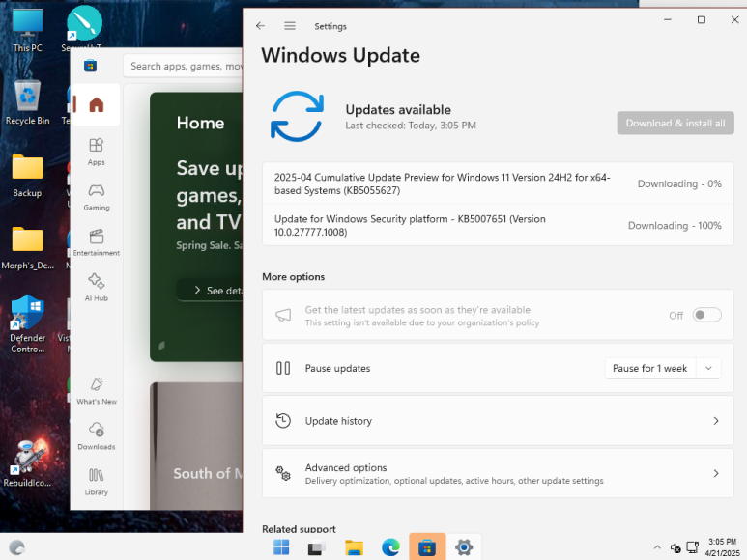Click the Related support heading
747x560 pixels.
click(299, 528)
